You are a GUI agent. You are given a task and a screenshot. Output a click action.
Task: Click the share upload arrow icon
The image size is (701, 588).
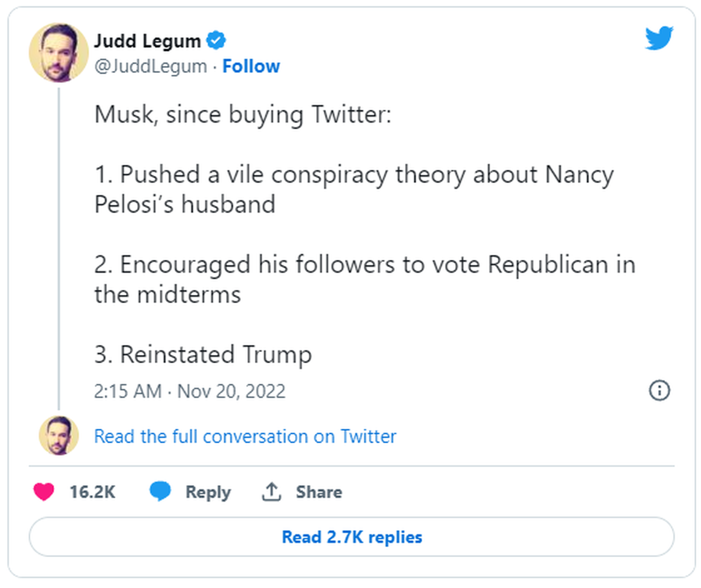tap(271, 492)
